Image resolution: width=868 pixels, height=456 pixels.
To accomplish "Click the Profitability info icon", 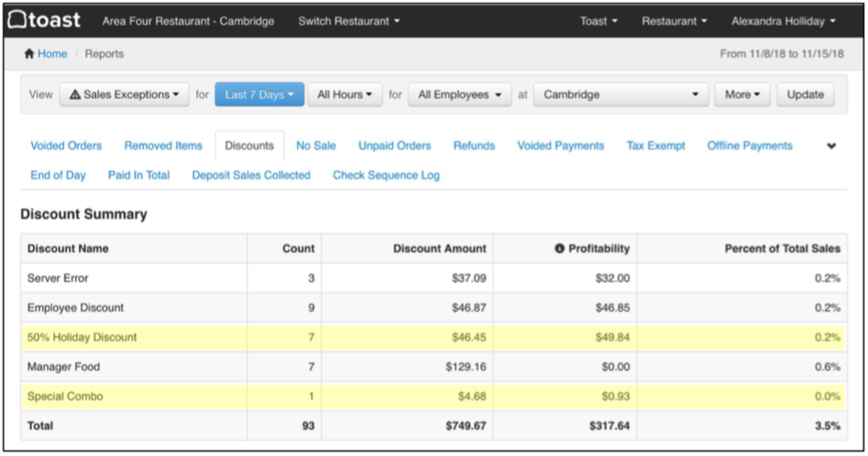I will (x=560, y=248).
